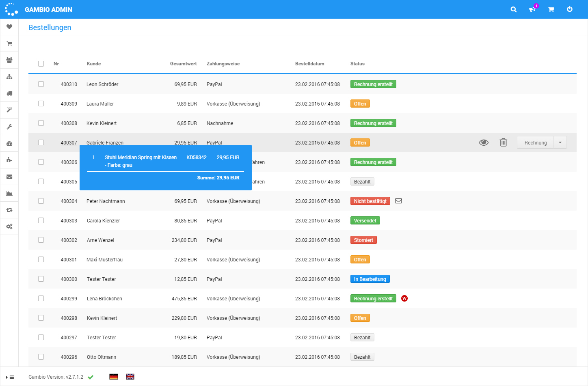Viewport: 588px width, 386px height.
Task: Expand the Rechnung dropdown arrow
Action: (560, 142)
